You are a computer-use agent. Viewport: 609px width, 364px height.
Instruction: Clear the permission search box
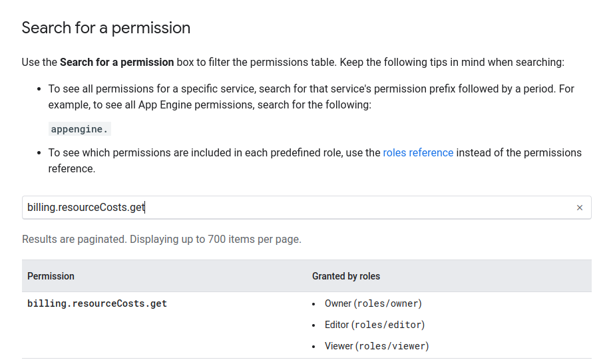coord(579,208)
